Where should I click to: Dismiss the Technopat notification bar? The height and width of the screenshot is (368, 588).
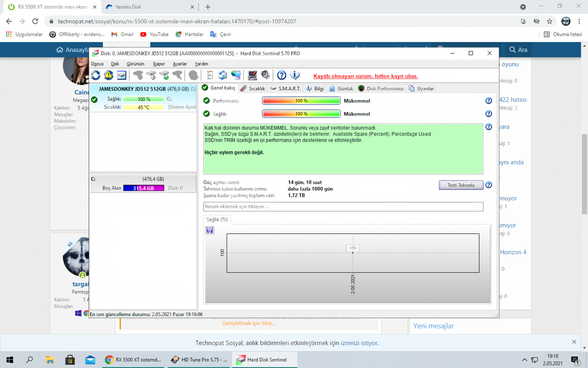(x=574, y=342)
